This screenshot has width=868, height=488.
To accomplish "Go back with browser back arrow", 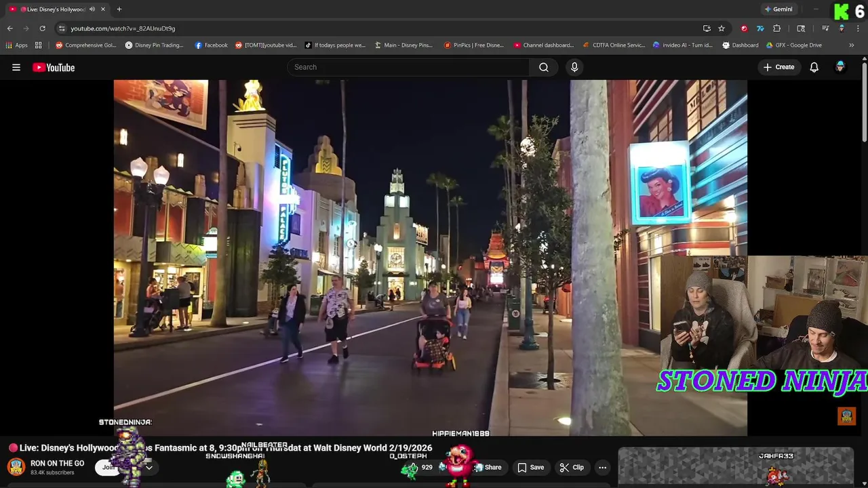I will coord(9,28).
